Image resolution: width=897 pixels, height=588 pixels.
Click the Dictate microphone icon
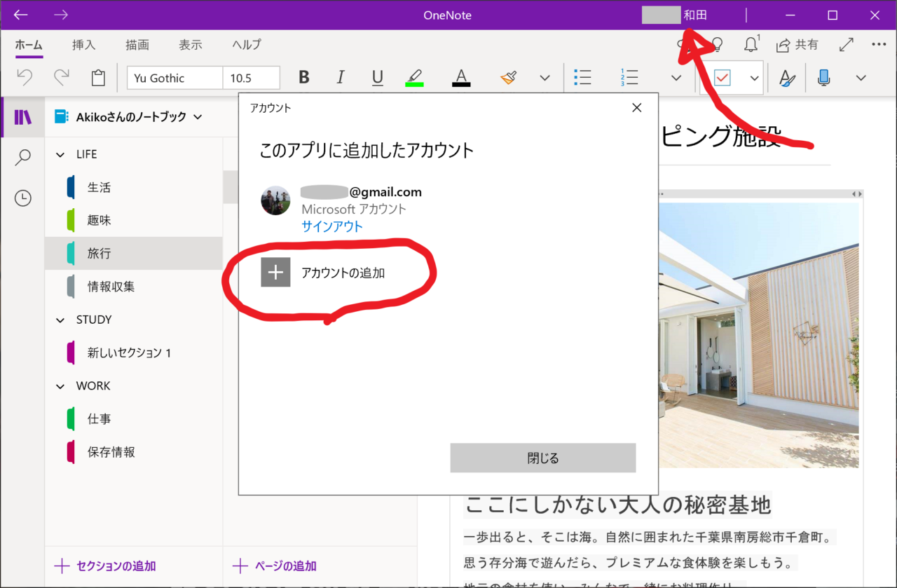click(x=824, y=78)
